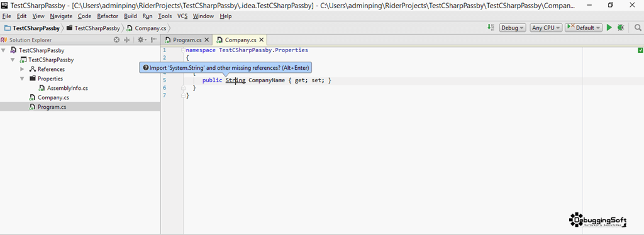Image resolution: width=644 pixels, height=235 pixels.
Task: Open the Build menu
Action: click(x=130, y=16)
